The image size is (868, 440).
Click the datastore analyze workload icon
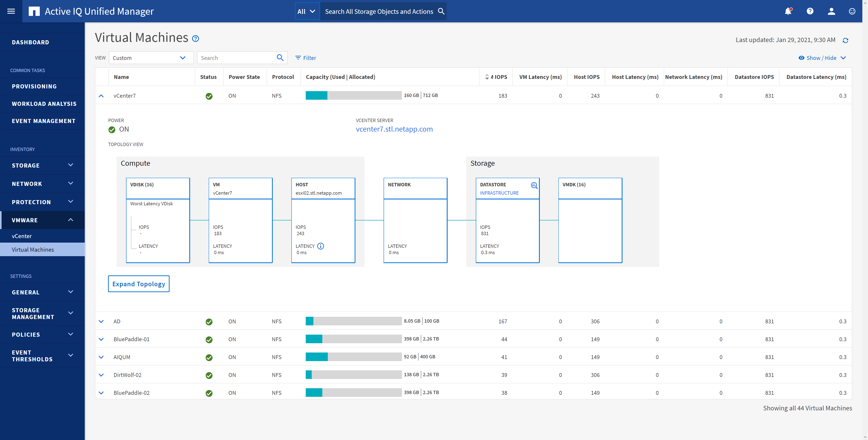(x=534, y=185)
